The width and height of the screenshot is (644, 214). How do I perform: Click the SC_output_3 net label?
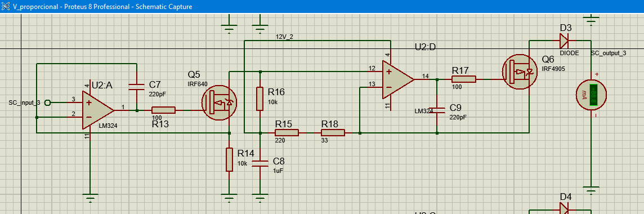609,53
